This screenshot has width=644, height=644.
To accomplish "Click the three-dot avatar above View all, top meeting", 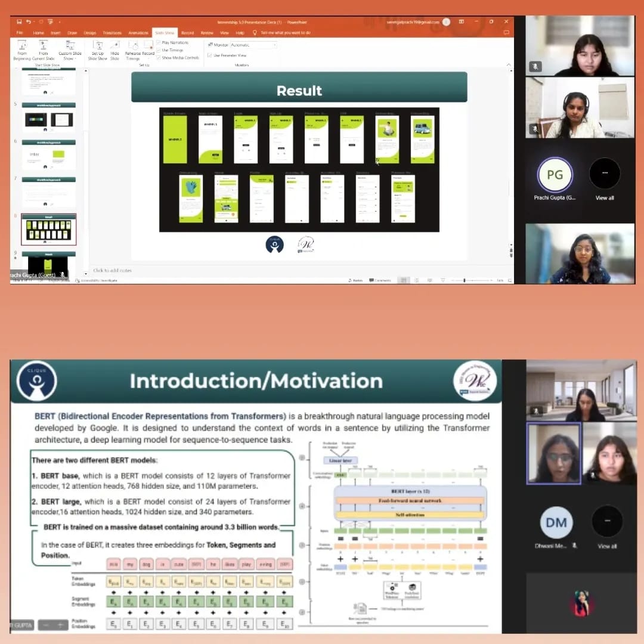I will click(x=605, y=174).
